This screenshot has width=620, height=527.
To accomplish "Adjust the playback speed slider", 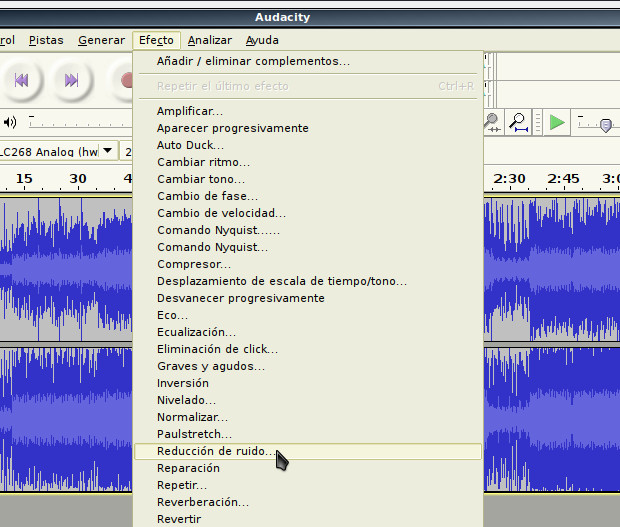I will pos(605,125).
